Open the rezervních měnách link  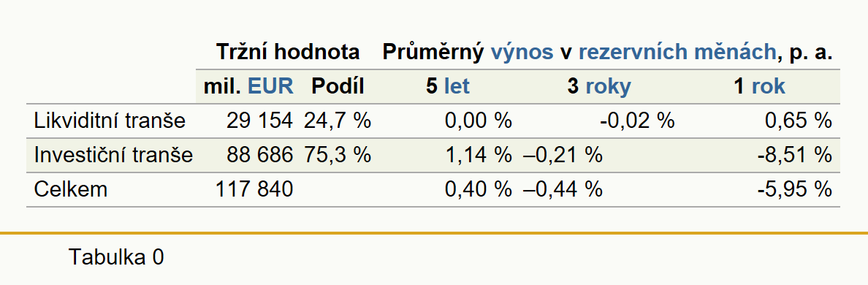pos(677,52)
